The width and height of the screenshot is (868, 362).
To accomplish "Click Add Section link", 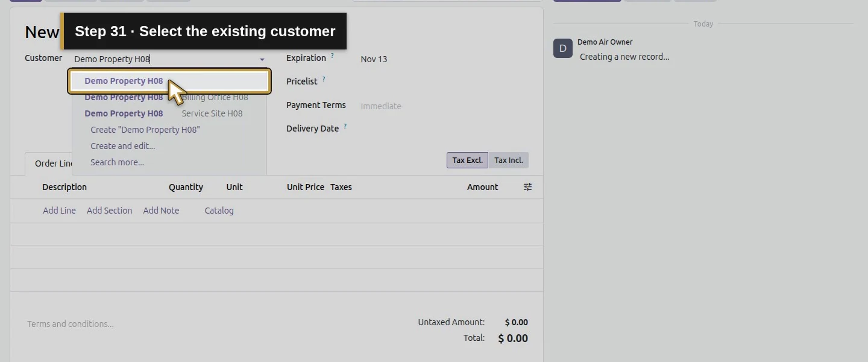I will 109,211.
